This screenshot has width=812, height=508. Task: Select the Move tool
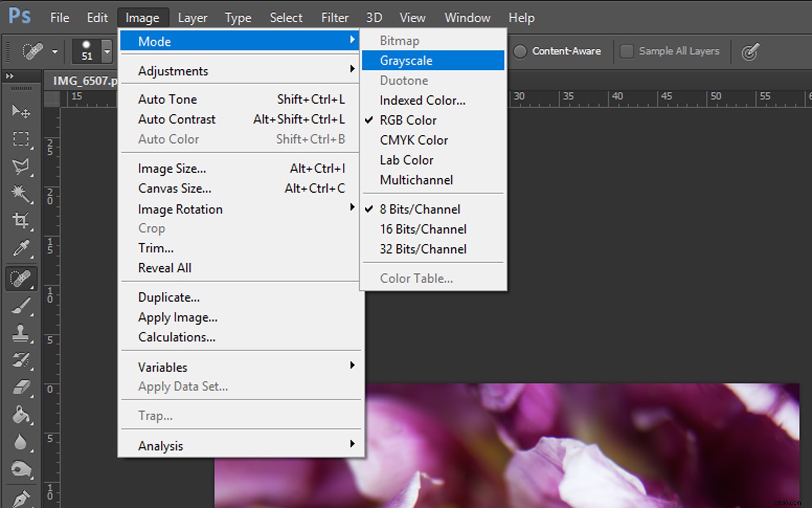pos(21,112)
